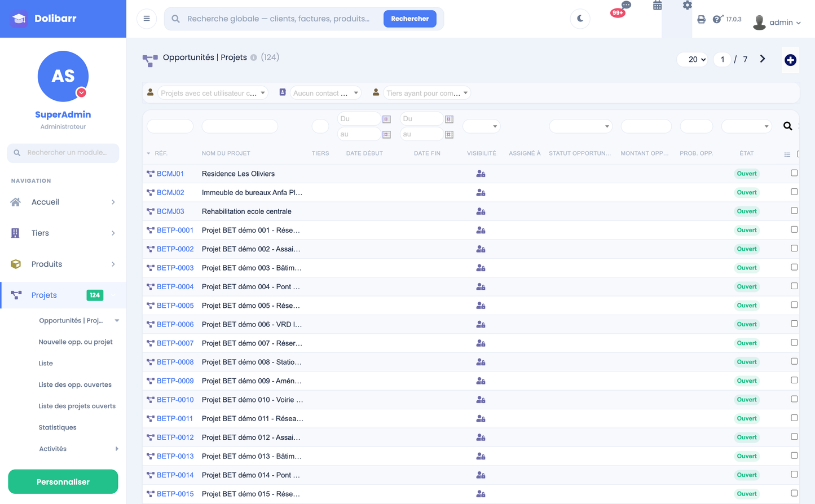This screenshot has width=815, height=504.
Task: Click the info icon beside Opportunités | Projets
Action: point(254,58)
